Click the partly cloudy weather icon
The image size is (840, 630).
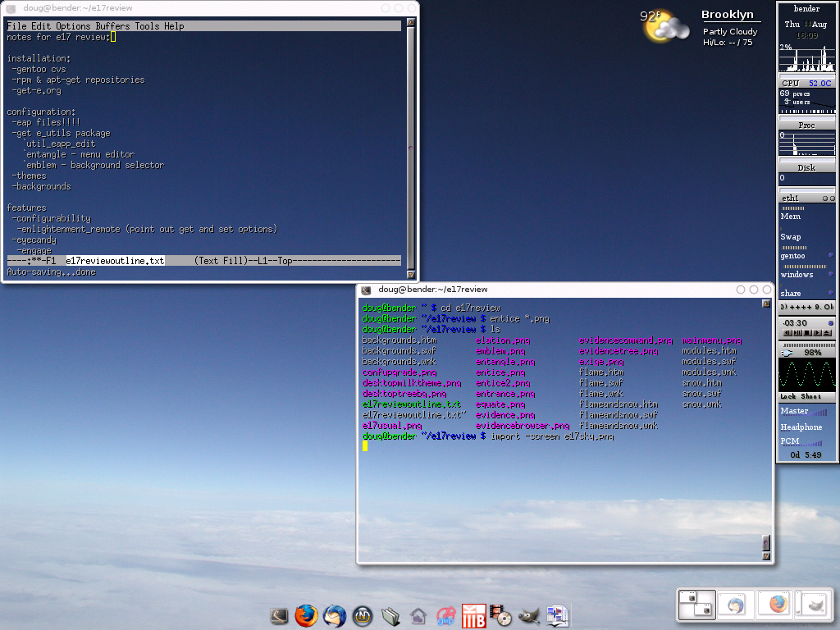click(x=665, y=26)
